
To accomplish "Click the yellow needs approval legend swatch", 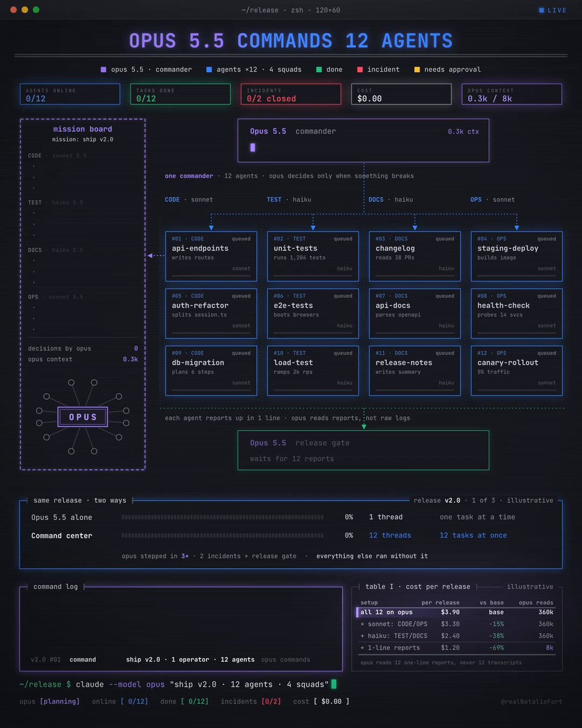I will click(x=416, y=69).
